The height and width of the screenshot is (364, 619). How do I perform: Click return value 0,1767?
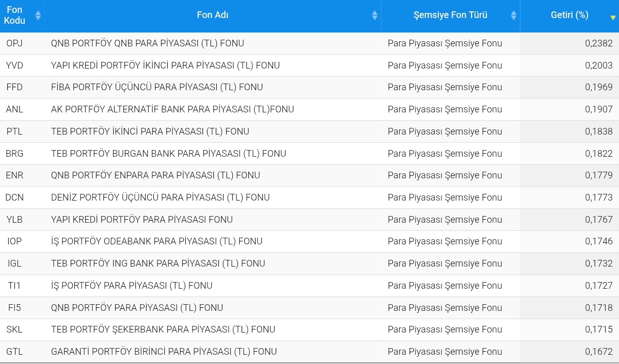598,219
